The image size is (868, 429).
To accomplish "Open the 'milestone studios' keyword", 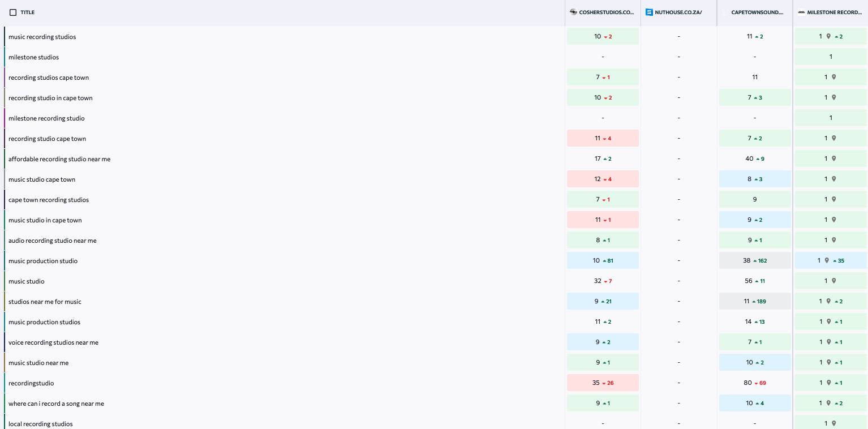I will pyautogui.click(x=33, y=57).
